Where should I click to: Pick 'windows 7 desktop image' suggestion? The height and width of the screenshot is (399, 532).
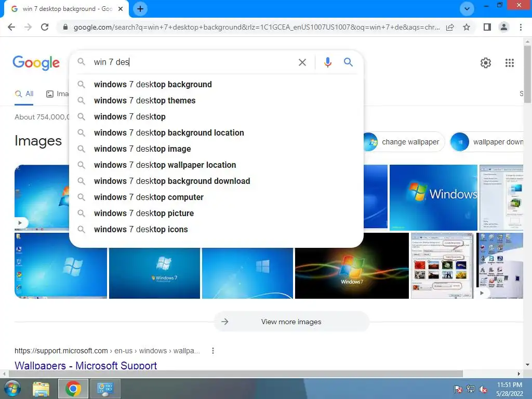[216, 149]
